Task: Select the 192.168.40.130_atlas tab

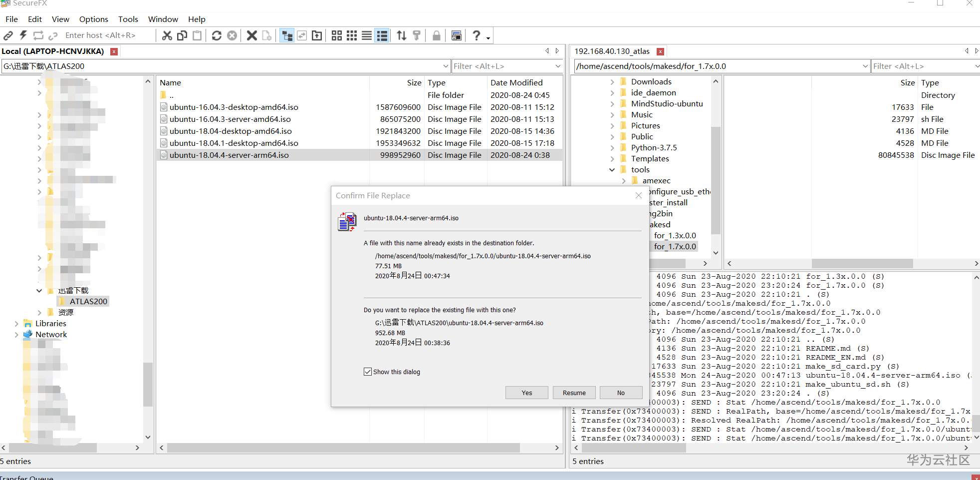Action: click(612, 51)
